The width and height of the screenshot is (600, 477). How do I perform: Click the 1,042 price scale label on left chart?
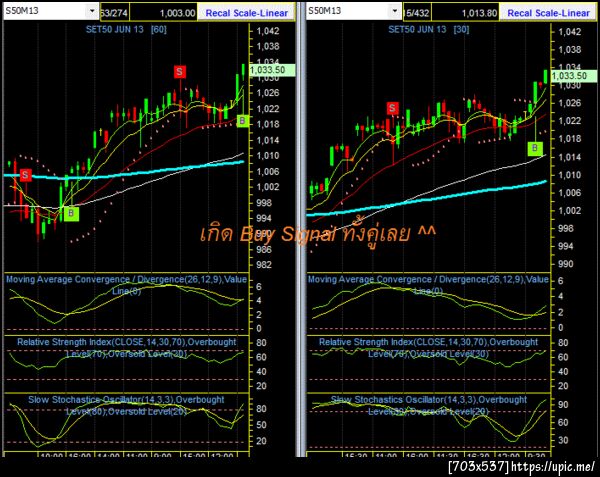click(268, 31)
